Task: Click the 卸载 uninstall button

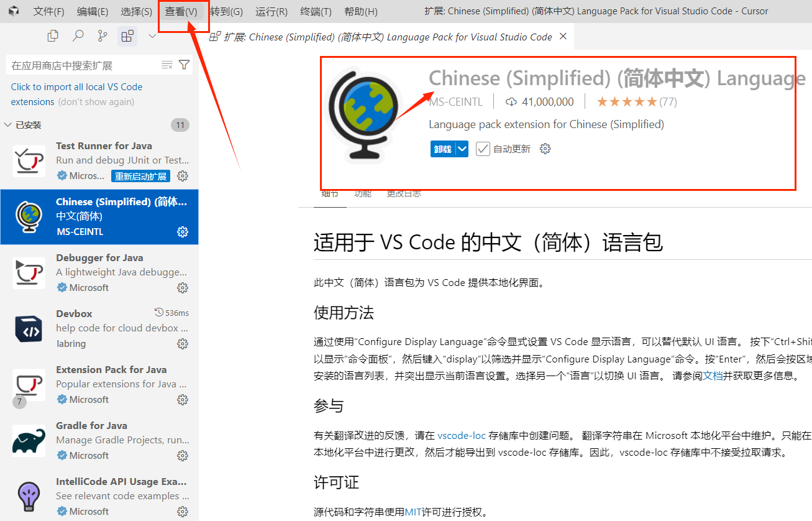Action: [442, 149]
